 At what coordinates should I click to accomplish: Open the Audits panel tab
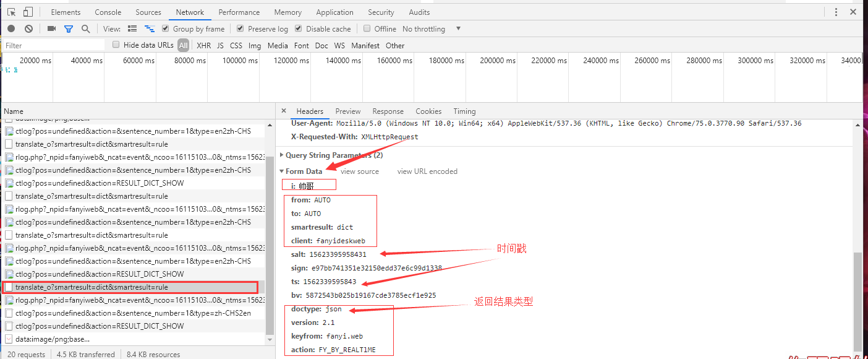[x=419, y=12]
